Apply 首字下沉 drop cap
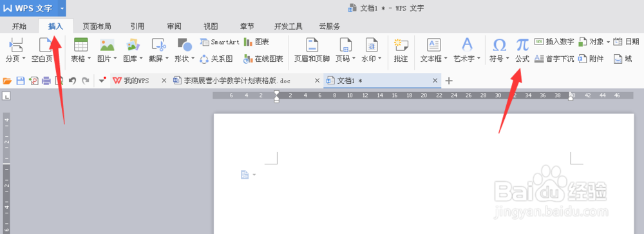644x234 pixels. click(554, 59)
